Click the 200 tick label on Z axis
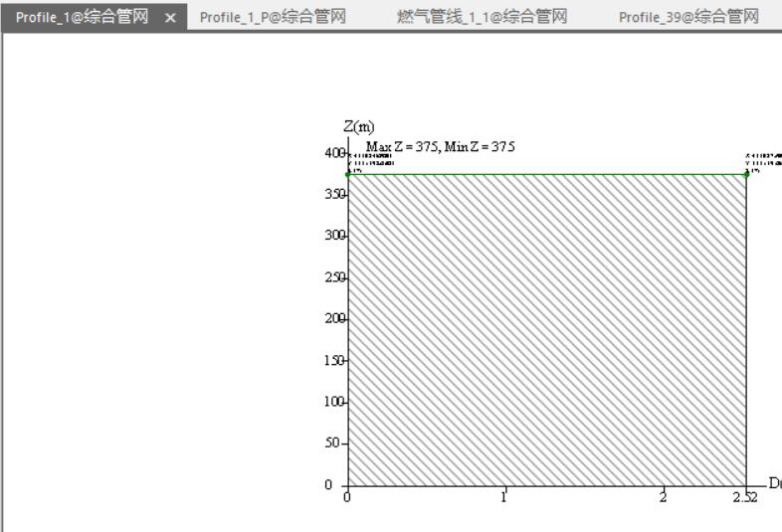Viewport: 782px width, 532px height. pos(334,318)
